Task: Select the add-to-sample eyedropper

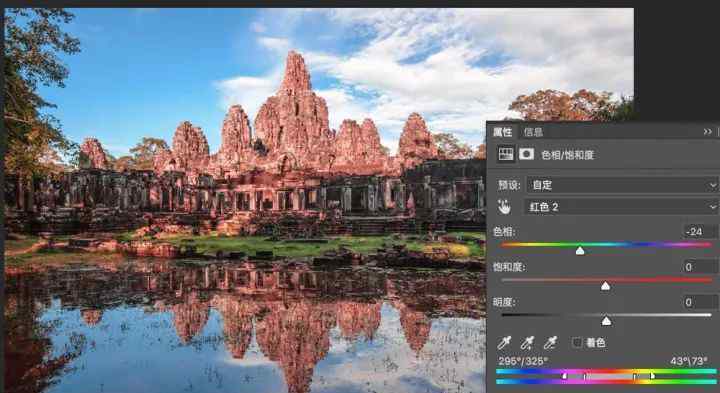Action: [527, 342]
